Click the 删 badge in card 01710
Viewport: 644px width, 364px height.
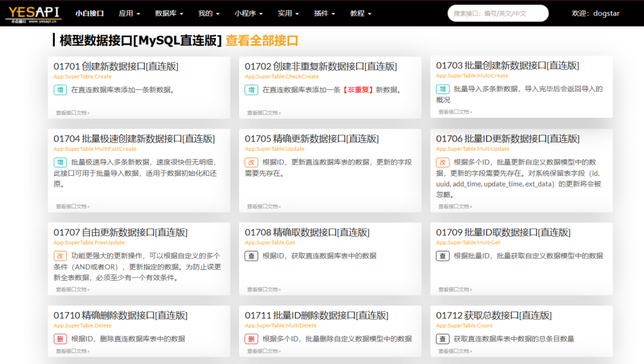click(60, 338)
